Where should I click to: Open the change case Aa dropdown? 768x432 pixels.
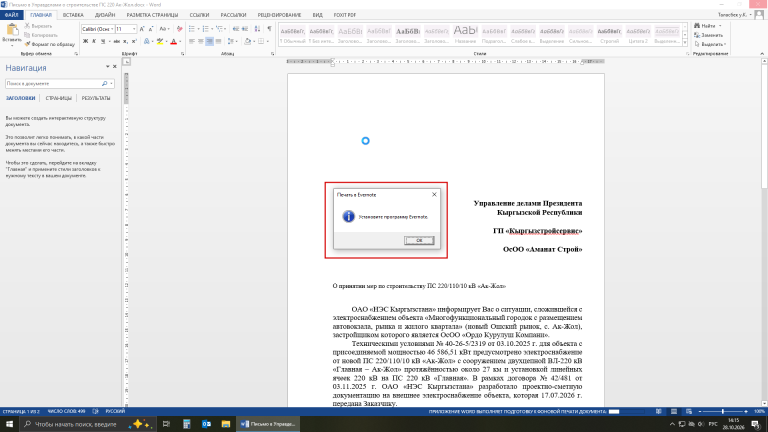point(164,29)
